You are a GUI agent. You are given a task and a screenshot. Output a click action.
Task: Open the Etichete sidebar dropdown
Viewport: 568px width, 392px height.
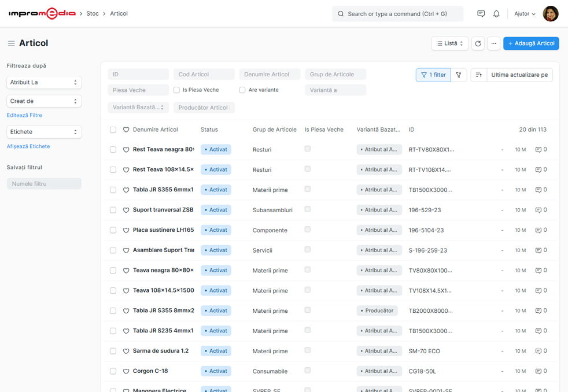click(44, 132)
